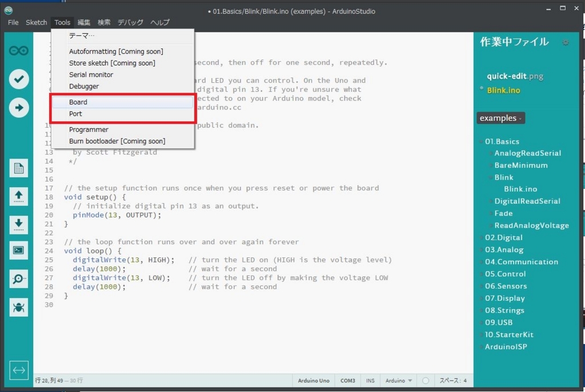The height and width of the screenshot is (392, 585).
Task: Click the ArduinoStudio title bar app icon
Action: [8, 10]
